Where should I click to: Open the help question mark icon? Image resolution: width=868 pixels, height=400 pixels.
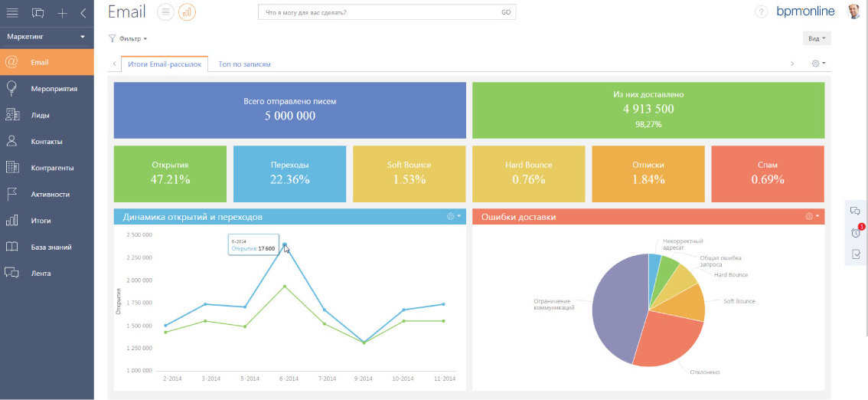(x=761, y=12)
